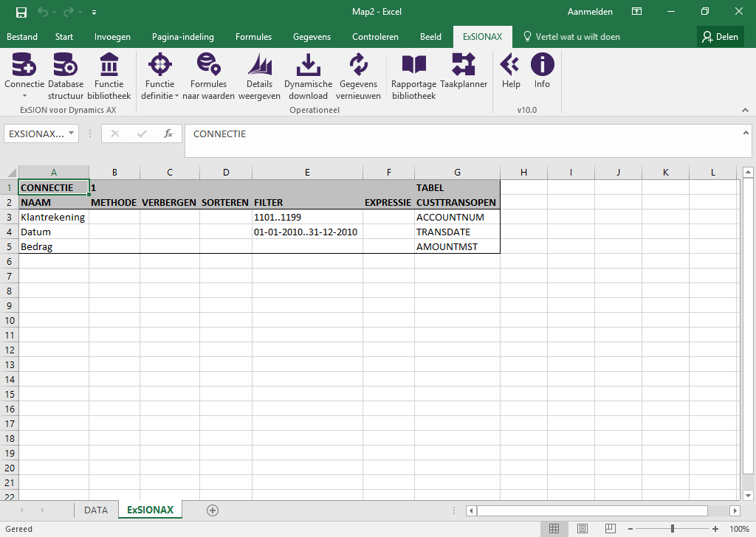Expand Functie definitie dropdown arrow

(x=176, y=96)
